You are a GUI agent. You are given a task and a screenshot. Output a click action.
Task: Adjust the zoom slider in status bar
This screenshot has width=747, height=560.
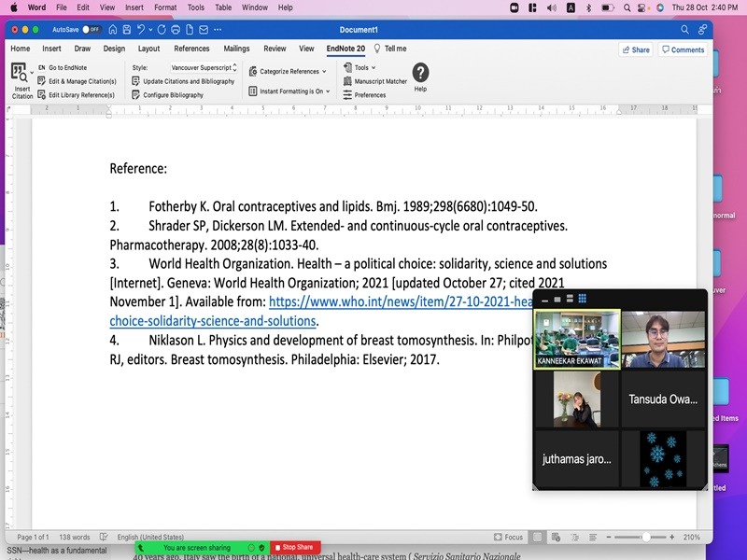point(646,538)
